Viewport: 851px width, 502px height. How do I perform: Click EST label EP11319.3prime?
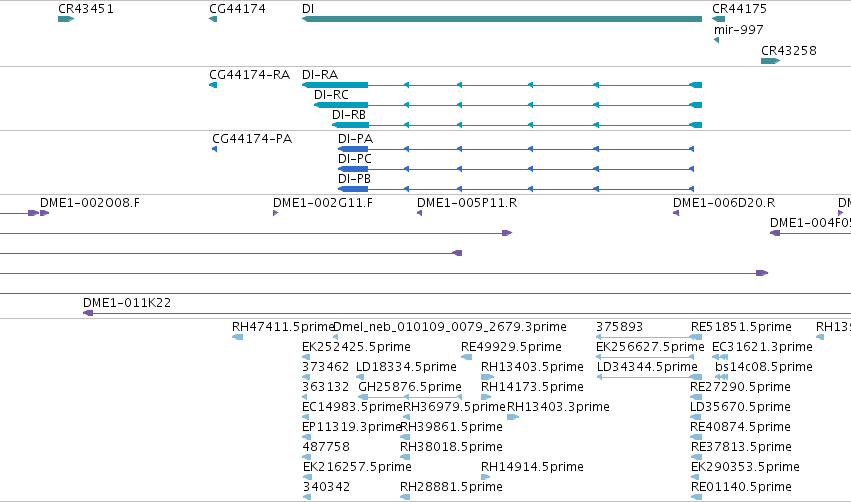click(352, 428)
